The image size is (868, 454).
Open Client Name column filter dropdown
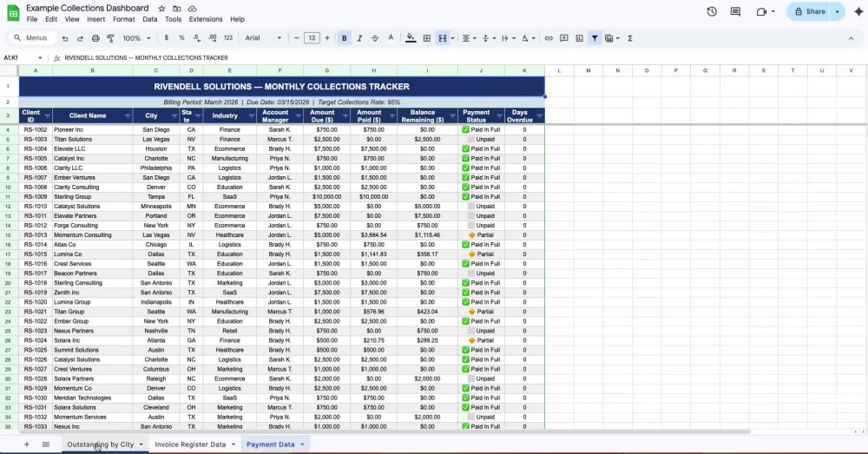[128, 115]
